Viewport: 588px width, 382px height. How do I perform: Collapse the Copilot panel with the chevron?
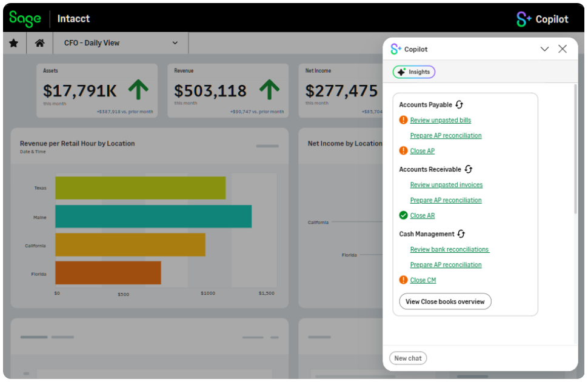tap(544, 49)
